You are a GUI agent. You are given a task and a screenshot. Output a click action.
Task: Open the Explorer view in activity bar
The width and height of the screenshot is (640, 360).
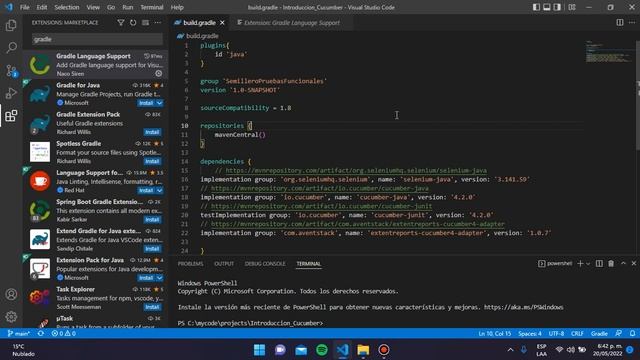[x=11, y=25]
